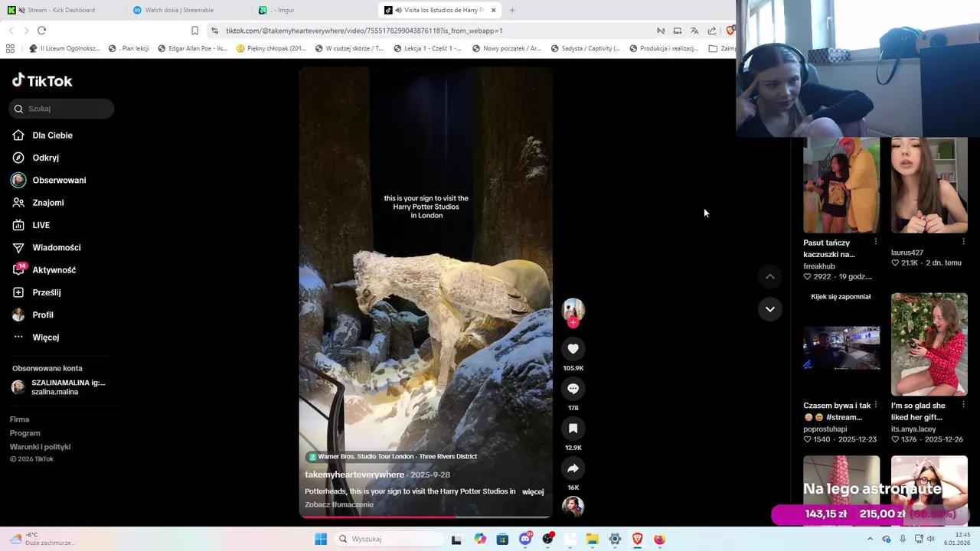Share the video using the arrow icon
The image size is (980, 551).
573,468
